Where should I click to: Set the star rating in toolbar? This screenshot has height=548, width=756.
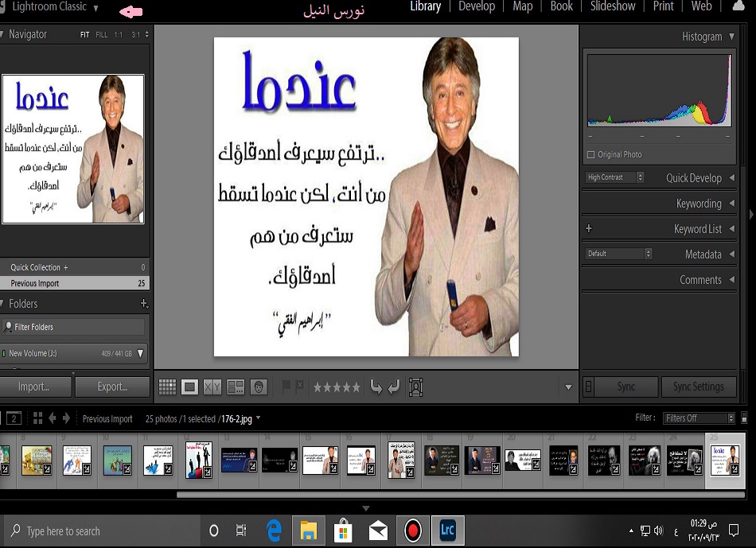[337, 387]
